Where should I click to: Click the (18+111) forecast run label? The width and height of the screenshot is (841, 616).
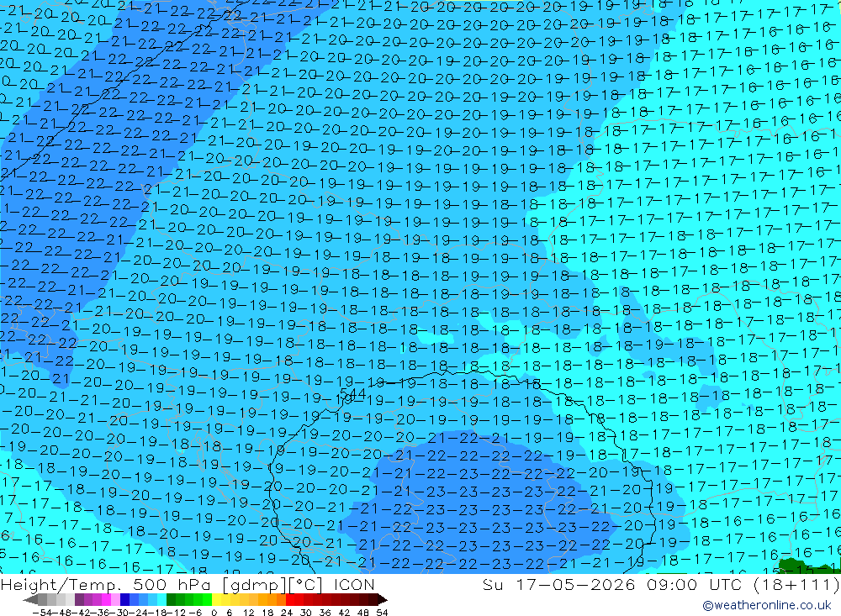click(x=795, y=584)
